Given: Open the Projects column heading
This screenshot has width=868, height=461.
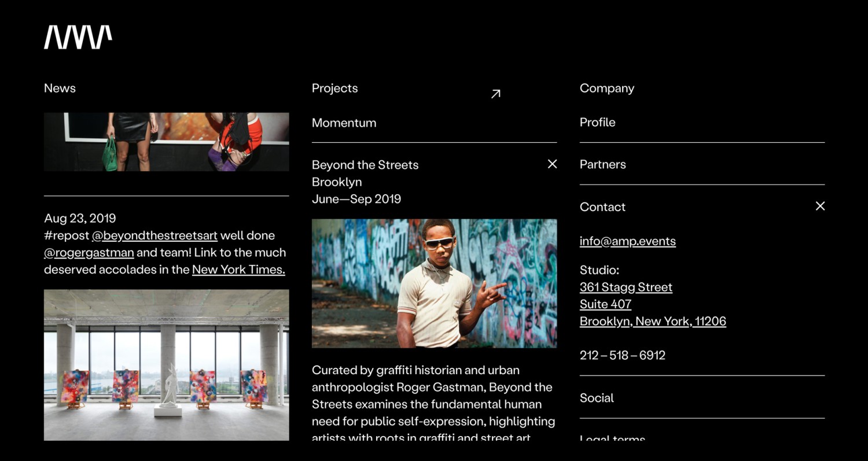Looking at the screenshot, I should click(x=334, y=88).
